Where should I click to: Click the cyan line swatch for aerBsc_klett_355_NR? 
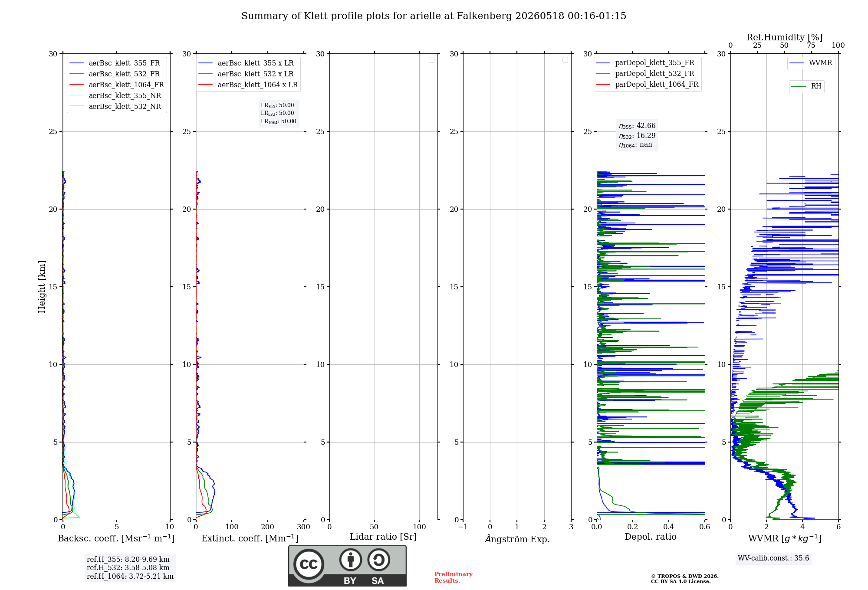pos(77,96)
